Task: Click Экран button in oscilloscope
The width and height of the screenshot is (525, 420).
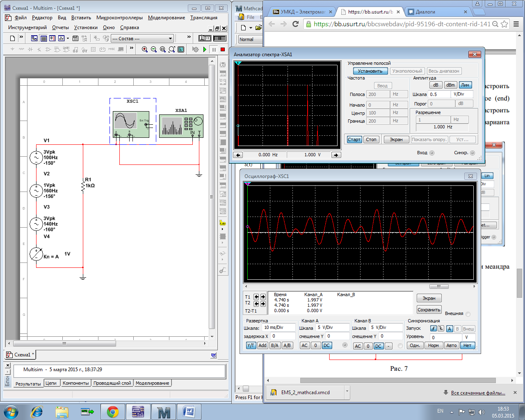Action: (x=429, y=298)
